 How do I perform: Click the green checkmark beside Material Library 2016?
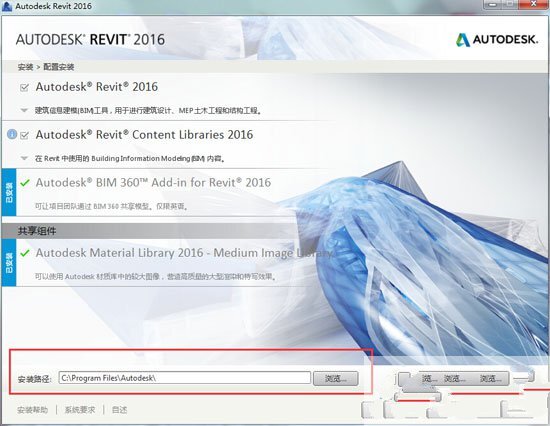[25, 253]
